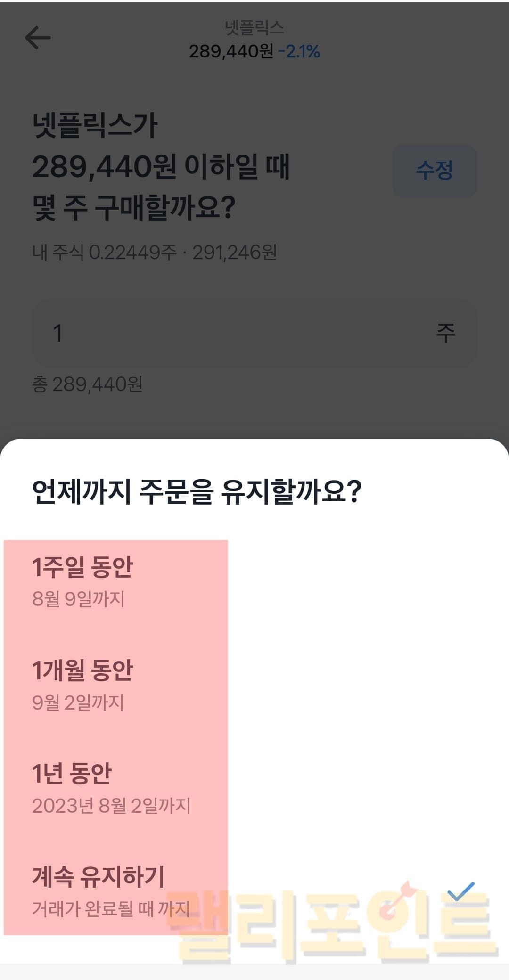Tap the 거래가 완료될 때 까지 description

point(111,909)
